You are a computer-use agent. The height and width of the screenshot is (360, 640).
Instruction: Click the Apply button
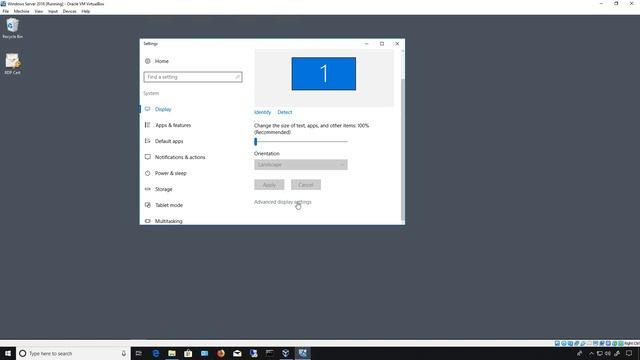tap(269, 185)
